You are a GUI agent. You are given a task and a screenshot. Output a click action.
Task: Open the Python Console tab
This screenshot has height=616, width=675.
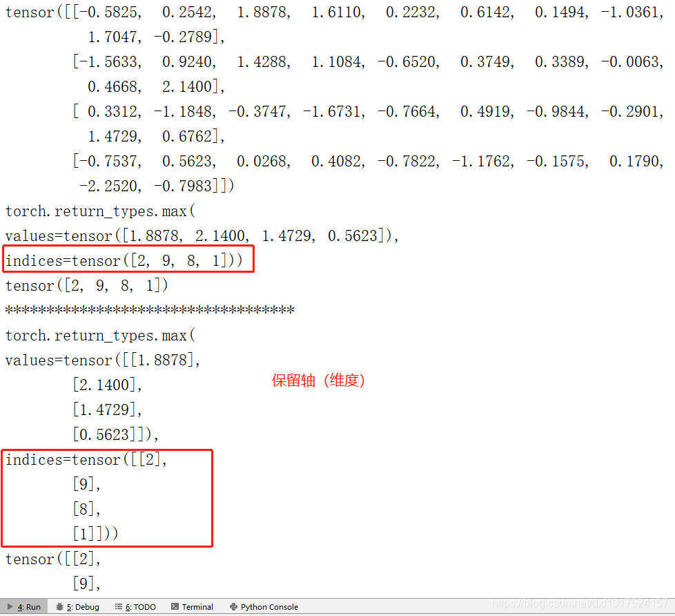pyautogui.click(x=264, y=606)
